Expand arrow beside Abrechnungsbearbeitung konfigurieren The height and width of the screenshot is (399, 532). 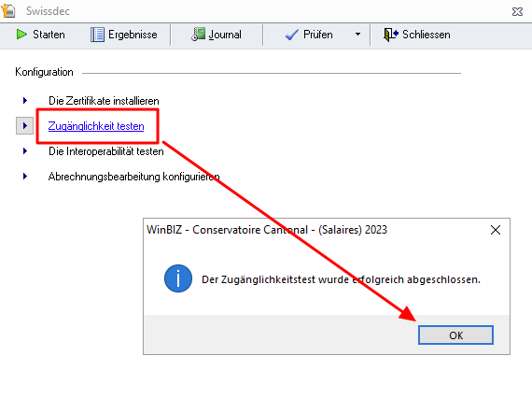(x=25, y=176)
